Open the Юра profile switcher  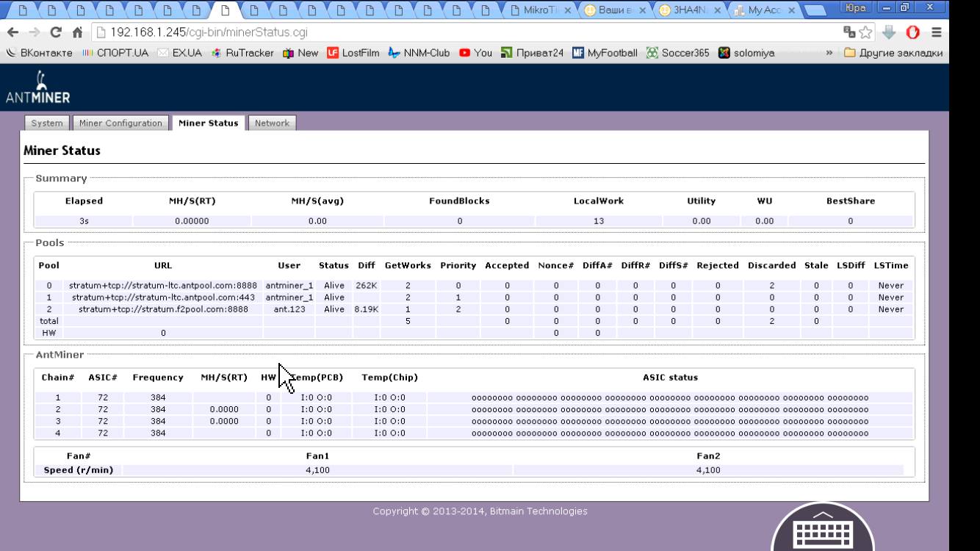point(855,9)
